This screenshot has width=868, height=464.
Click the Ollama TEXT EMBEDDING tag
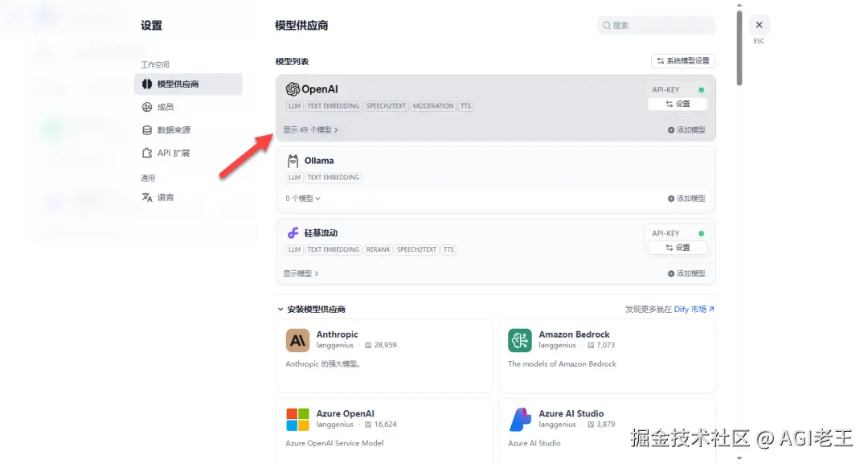tap(334, 178)
